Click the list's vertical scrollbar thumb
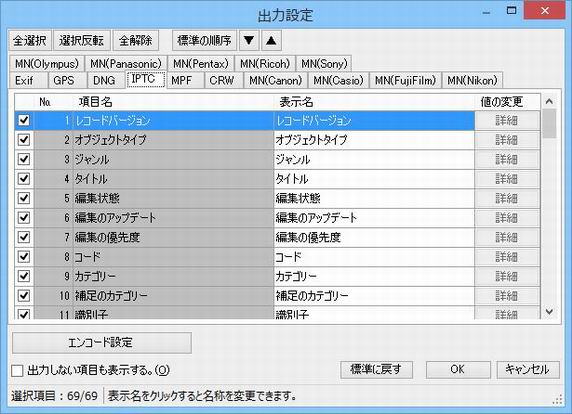 pyautogui.click(x=549, y=123)
